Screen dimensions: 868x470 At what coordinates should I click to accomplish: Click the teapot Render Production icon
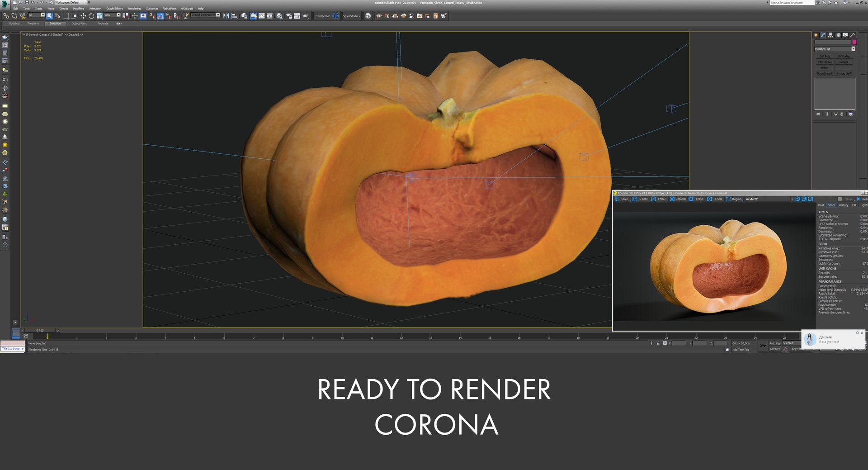coord(305,16)
